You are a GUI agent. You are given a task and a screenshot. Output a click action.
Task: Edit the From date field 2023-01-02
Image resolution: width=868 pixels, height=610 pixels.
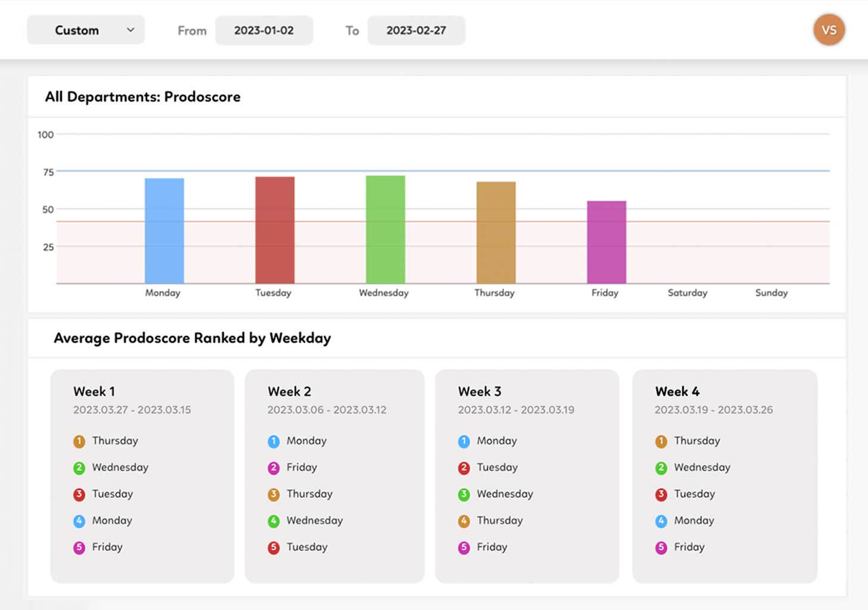point(264,30)
